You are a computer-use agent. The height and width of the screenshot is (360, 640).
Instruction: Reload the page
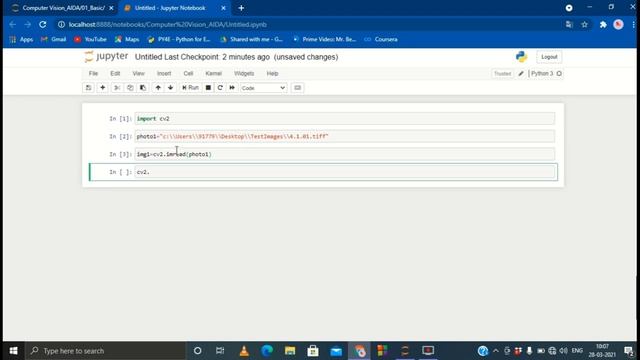click(x=42, y=24)
